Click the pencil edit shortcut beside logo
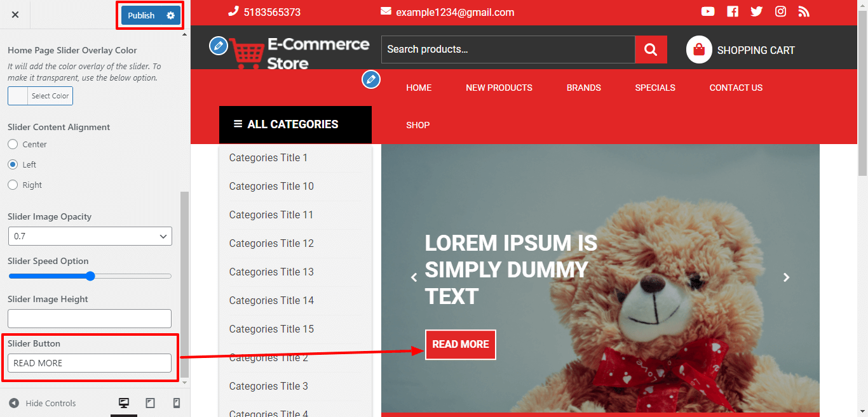The width and height of the screenshot is (868, 417). pyautogui.click(x=219, y=45)
